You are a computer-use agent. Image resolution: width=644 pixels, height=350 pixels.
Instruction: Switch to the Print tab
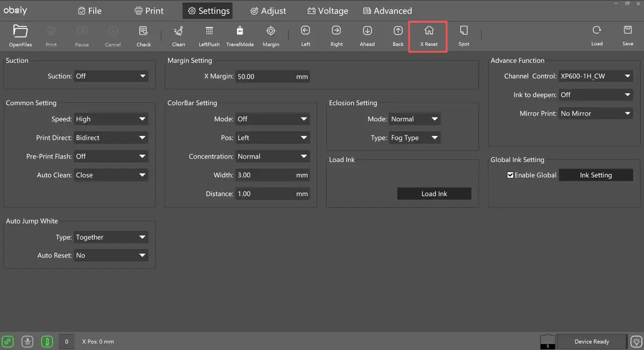[149, 11]
